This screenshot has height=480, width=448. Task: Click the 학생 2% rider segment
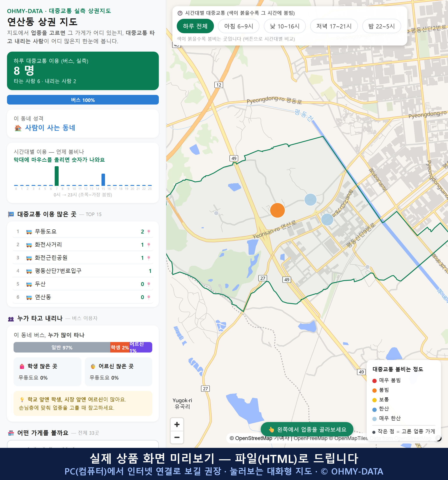point(120,347)
